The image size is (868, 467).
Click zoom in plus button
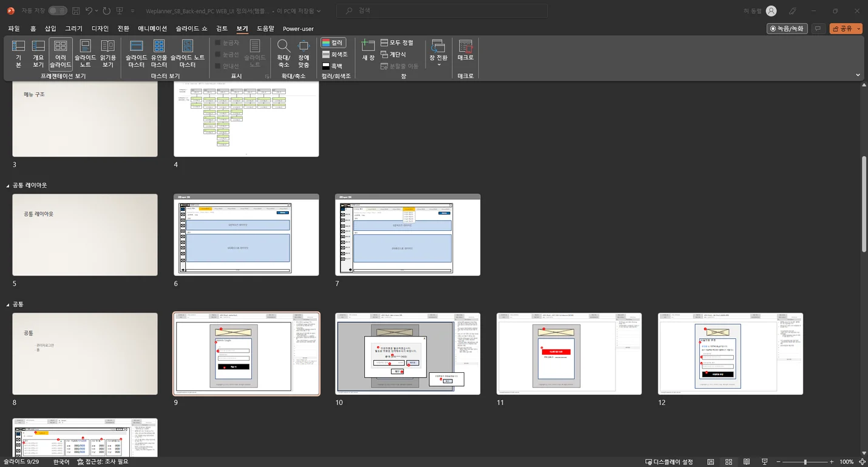pyautogui.click(x=832, y=462)
